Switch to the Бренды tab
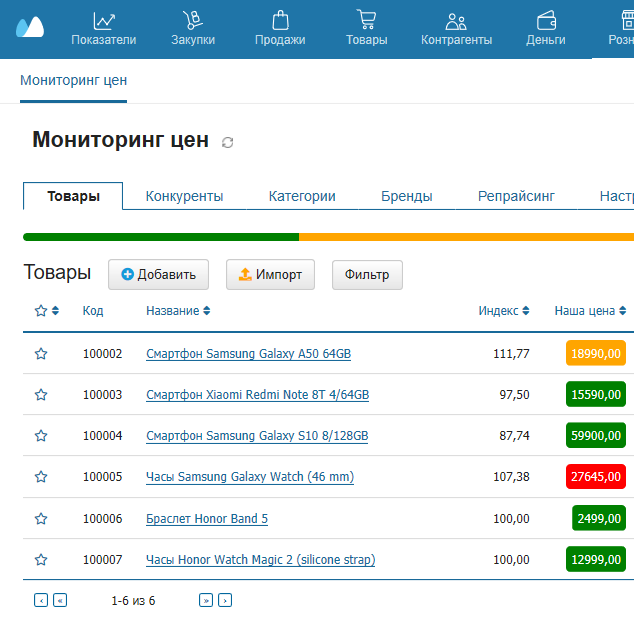This screenshot has width=634, height=634. [407, 196]
